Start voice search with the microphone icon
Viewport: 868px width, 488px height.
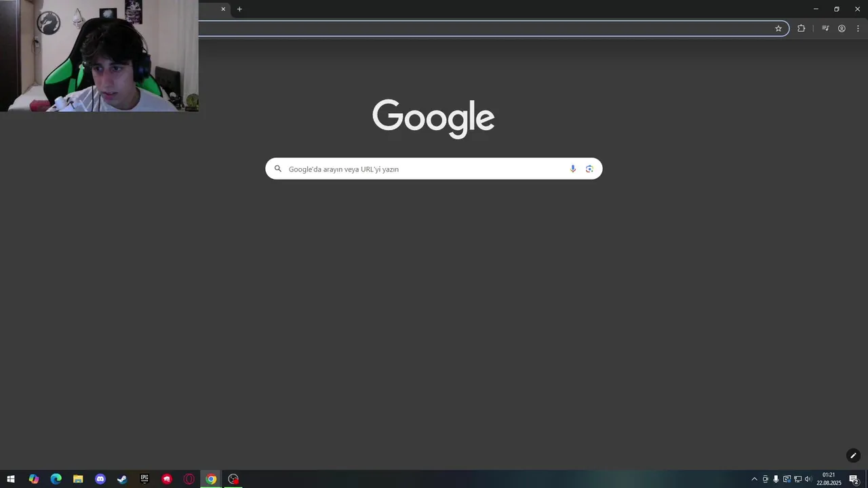(x=573, y=169)
